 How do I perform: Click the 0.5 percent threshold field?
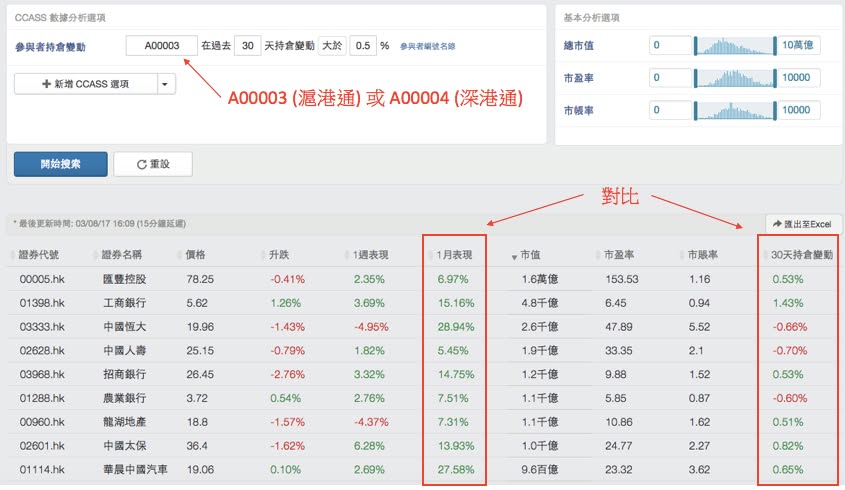point(363,46)
